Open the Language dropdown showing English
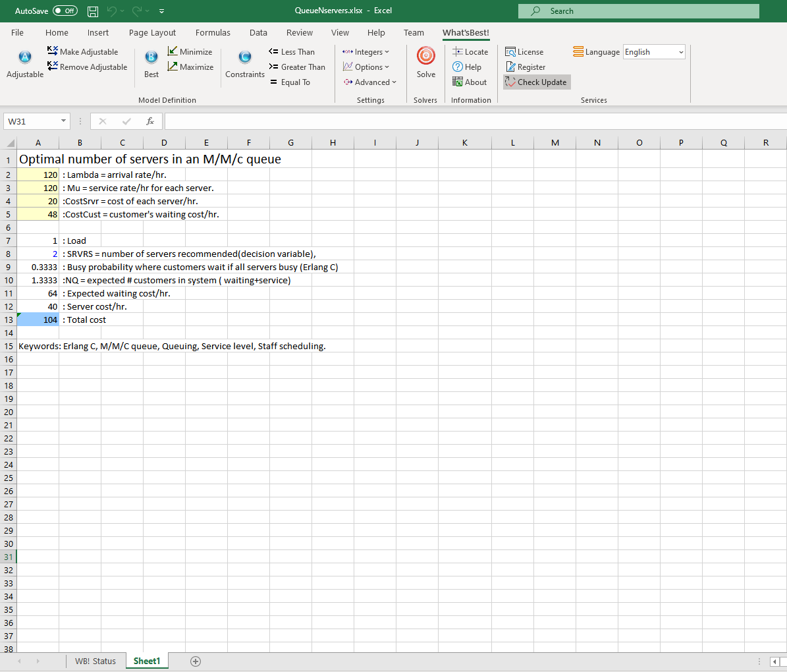Screen dimensions: 787x672 [654, 52]
